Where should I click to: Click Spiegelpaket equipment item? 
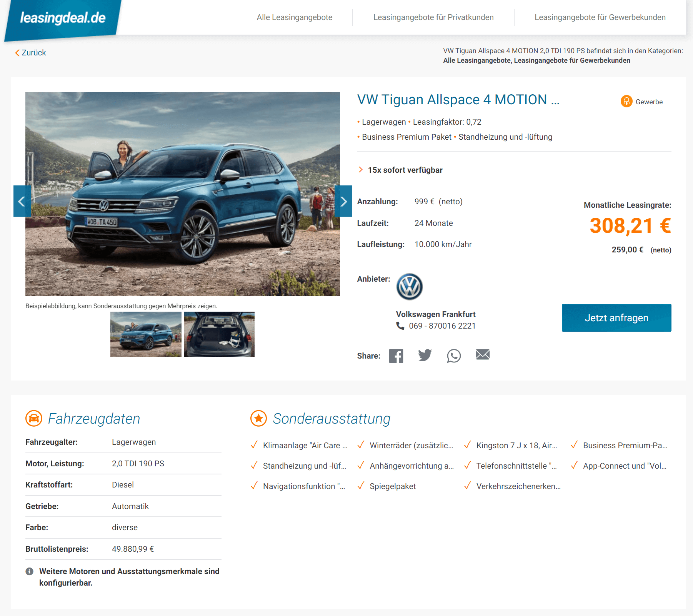(393, 486)
